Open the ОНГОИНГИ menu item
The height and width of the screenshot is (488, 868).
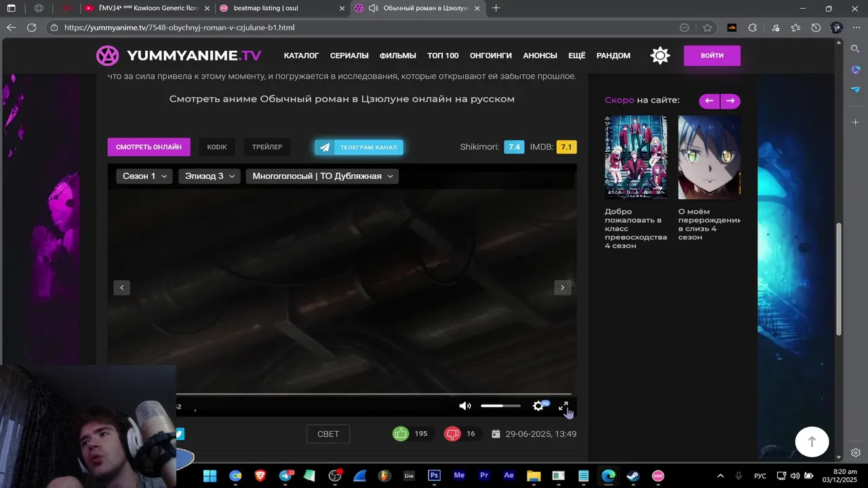pyautogui.click(x=491, y=56)
